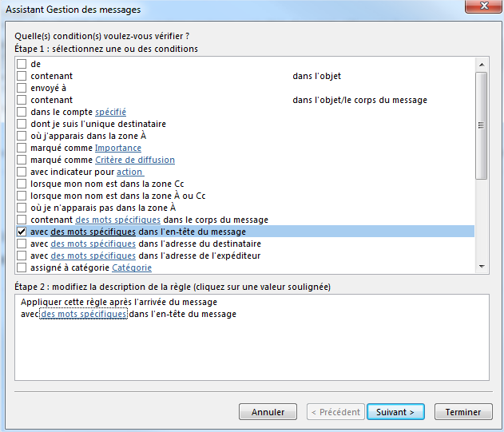The height and width of the screenshot is (432, 504).
Task: Toggle 'assigné à catégorie' checkbox
Action: click(22, 268)
